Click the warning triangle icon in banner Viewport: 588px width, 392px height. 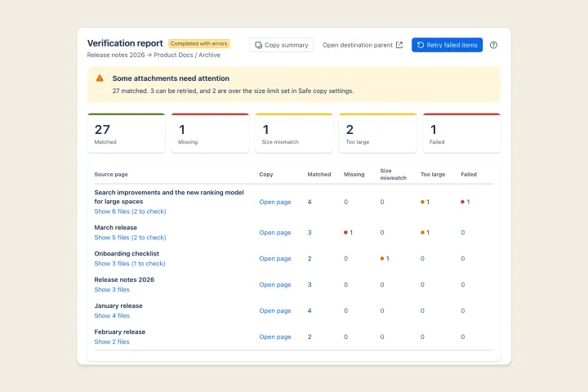coord(100,78)
